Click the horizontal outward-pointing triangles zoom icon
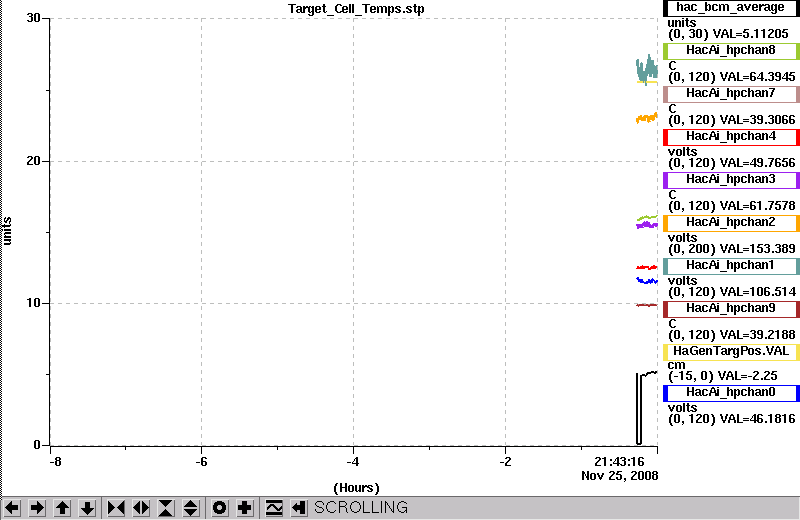The width and height of the screenshot is (800, 520). pos(141,508)
